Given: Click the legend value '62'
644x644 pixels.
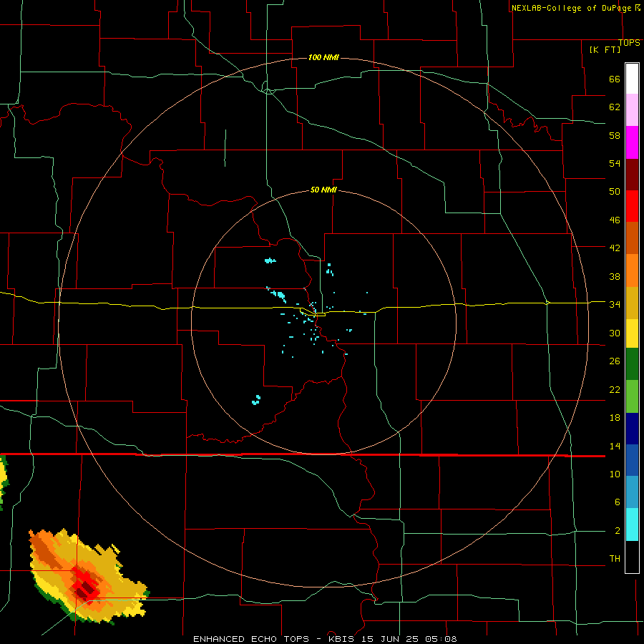Looking at the screenshot, I should pos(615,107).
